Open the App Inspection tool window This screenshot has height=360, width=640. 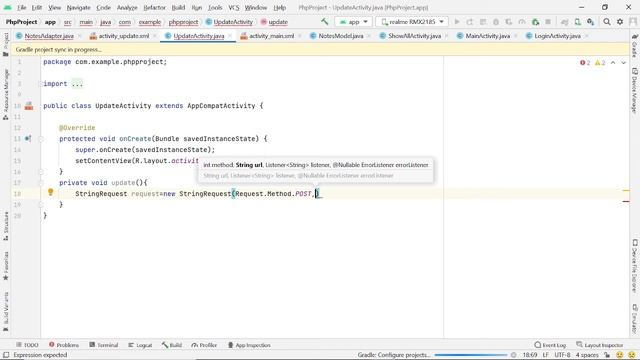point(249,345)
